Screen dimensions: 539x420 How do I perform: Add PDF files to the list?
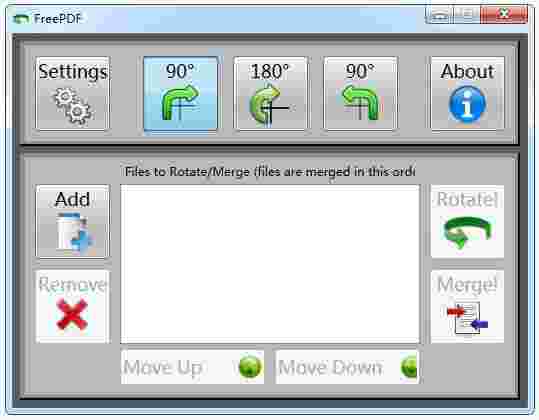coord(73,221)
